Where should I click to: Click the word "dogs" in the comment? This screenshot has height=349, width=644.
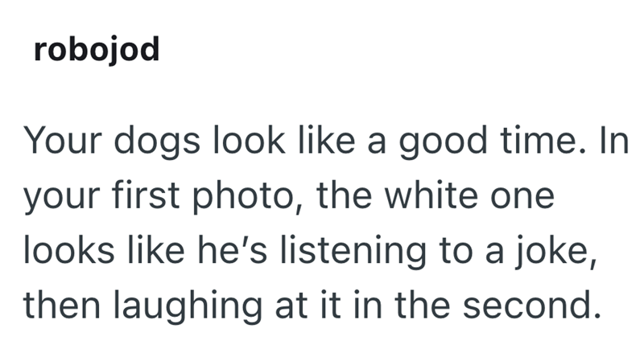(x=157, y=142)
